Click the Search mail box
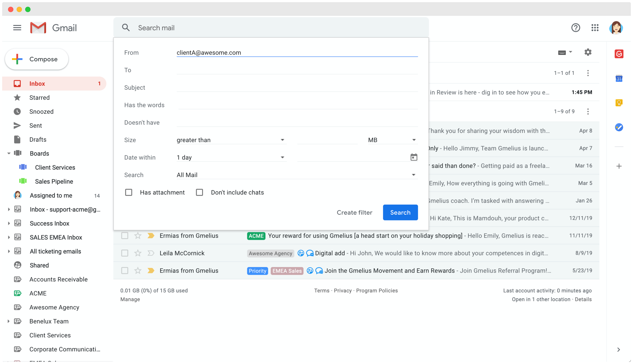 (271, 28)
